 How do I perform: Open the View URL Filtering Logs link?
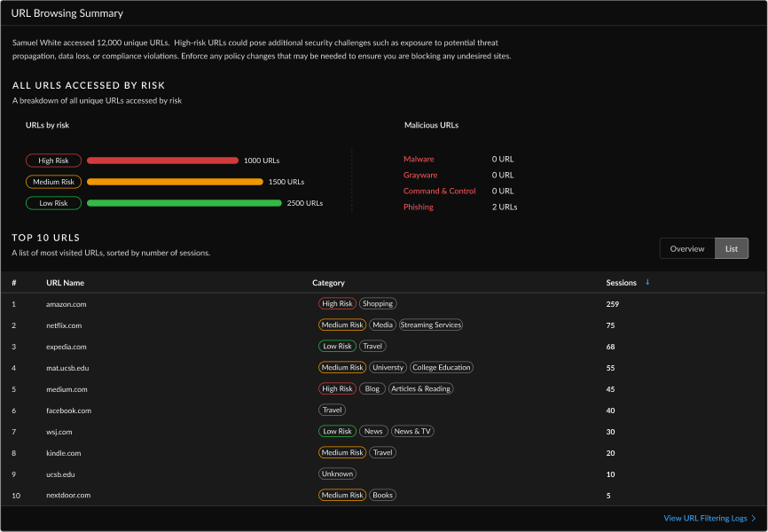708,518
